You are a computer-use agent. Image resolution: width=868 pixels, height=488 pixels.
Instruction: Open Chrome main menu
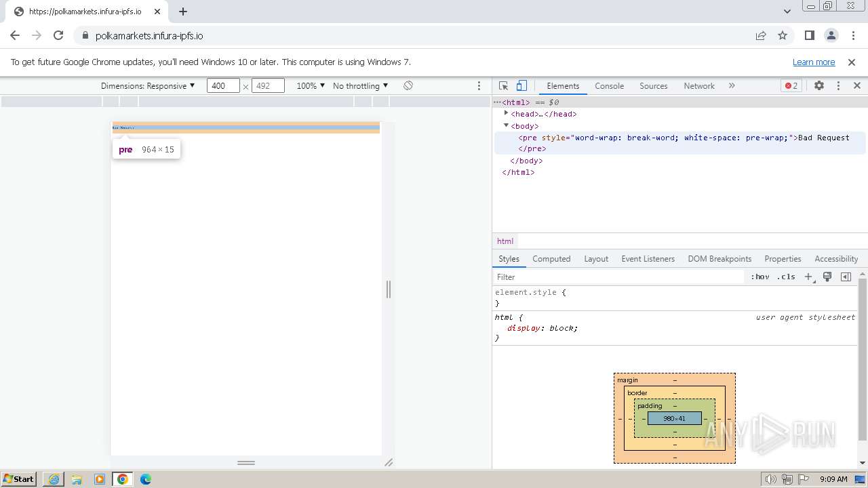point(853,35)
